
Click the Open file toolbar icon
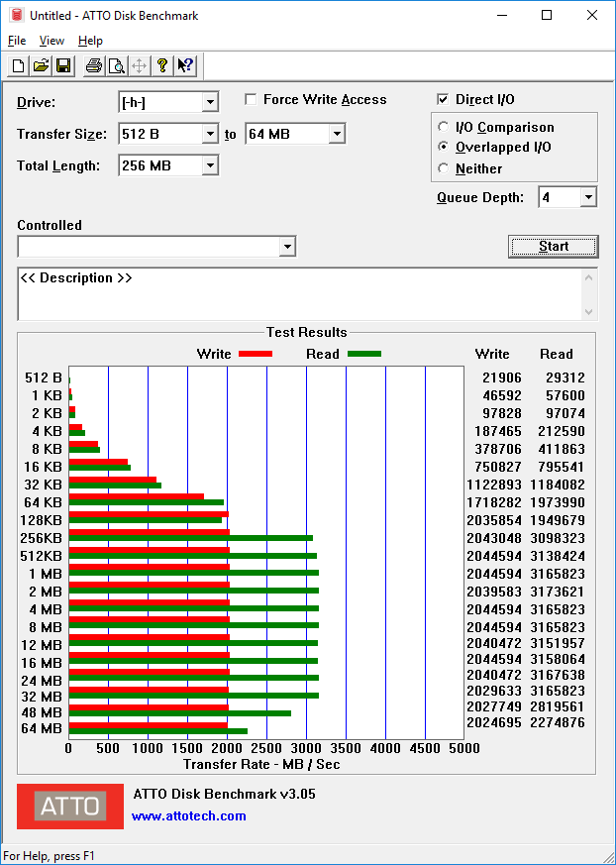(x=41, y=66)
